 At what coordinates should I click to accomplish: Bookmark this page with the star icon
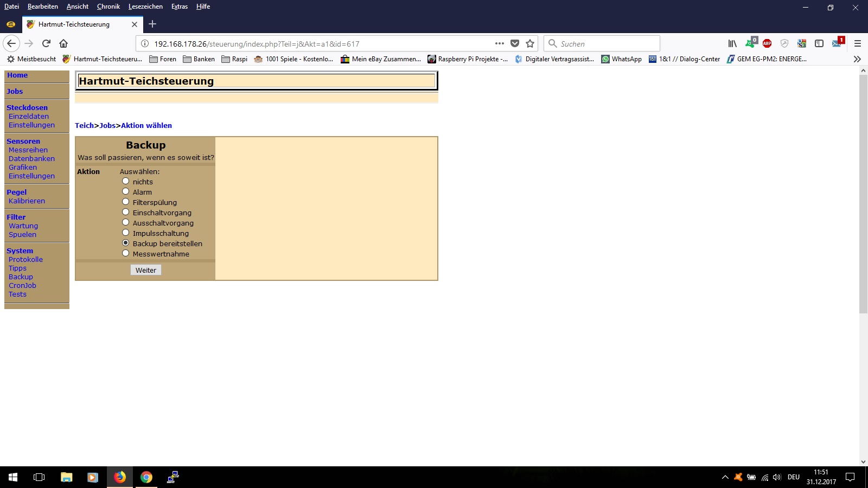(x=530, y=43)
